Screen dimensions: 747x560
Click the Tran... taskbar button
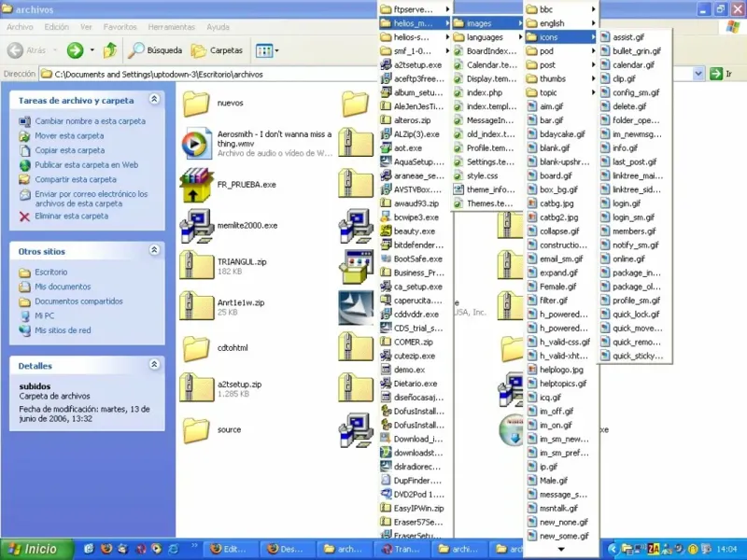pos(402,549)
